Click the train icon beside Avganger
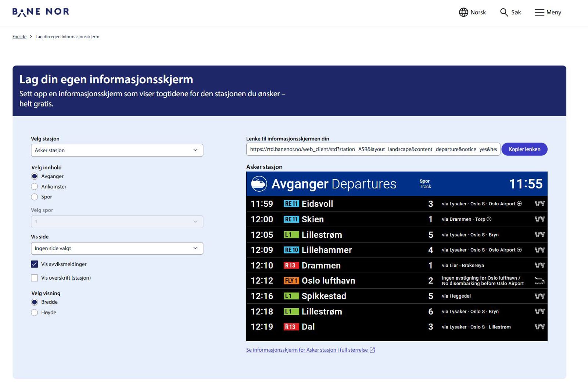The image size is (588, 392). click(259, 184)
